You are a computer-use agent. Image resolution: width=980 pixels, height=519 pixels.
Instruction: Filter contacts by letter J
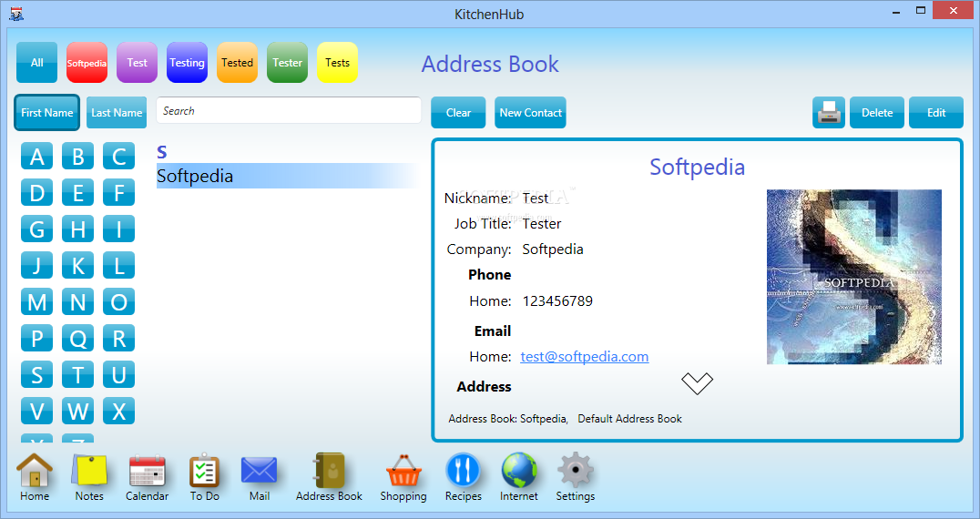[36, 265]
